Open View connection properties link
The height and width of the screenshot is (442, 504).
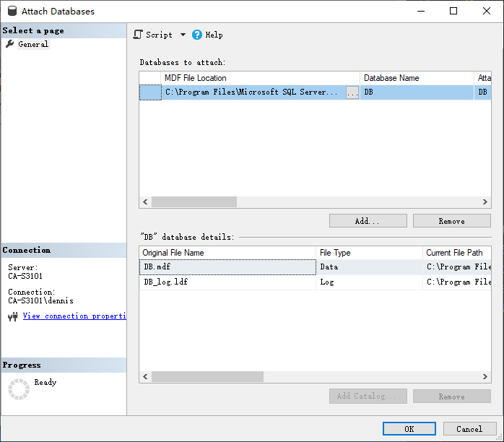(x=74, y=316)
